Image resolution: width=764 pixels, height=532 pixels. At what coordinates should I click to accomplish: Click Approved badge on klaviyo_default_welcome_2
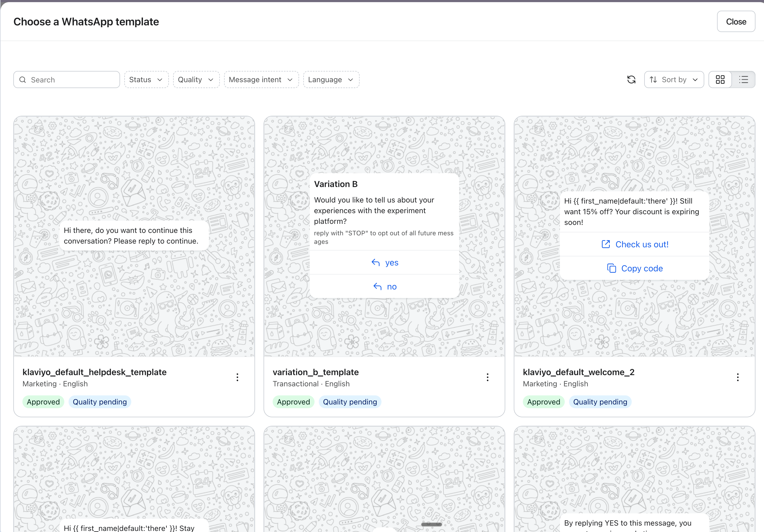[544, 402]
